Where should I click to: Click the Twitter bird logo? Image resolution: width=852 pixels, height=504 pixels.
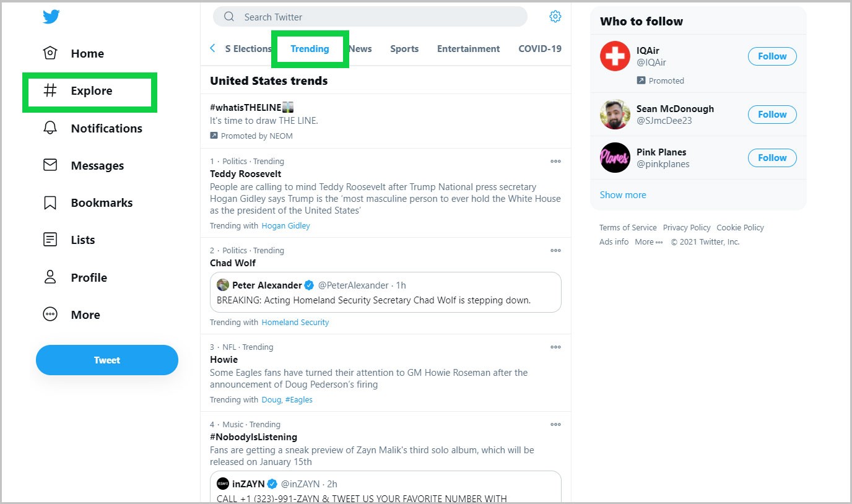coord(51,17)
